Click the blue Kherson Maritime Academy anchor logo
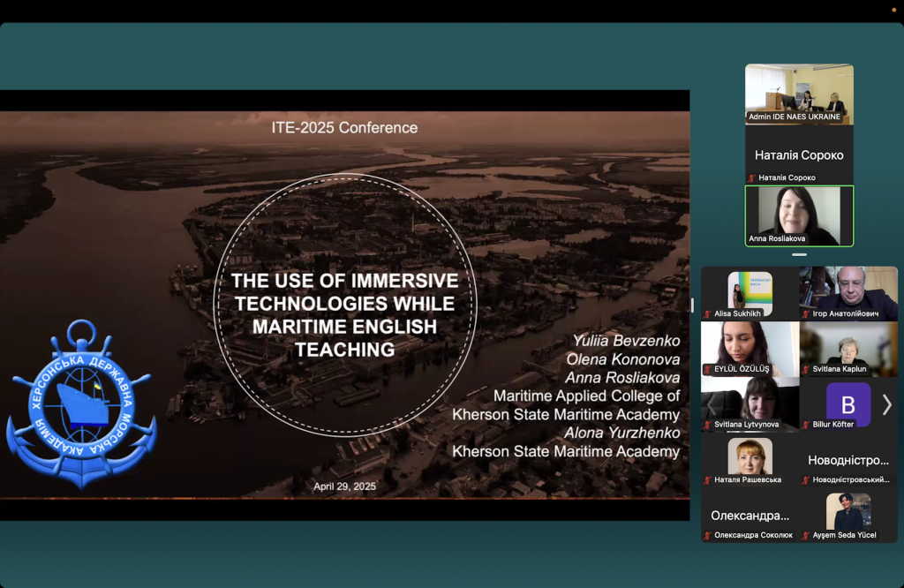Screen dimensions: 904x588 pyautogui.click(x=81, y=404)
